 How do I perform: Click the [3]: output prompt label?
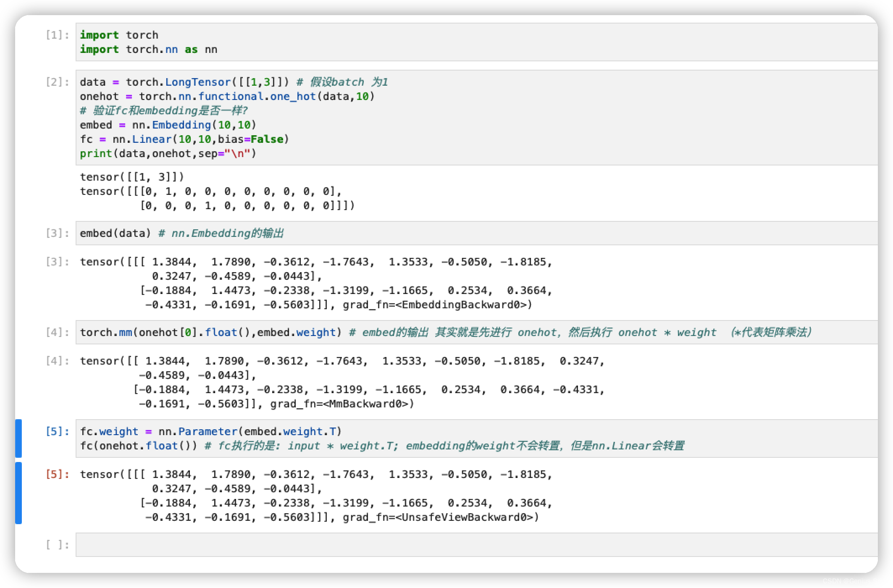[57, 262]
